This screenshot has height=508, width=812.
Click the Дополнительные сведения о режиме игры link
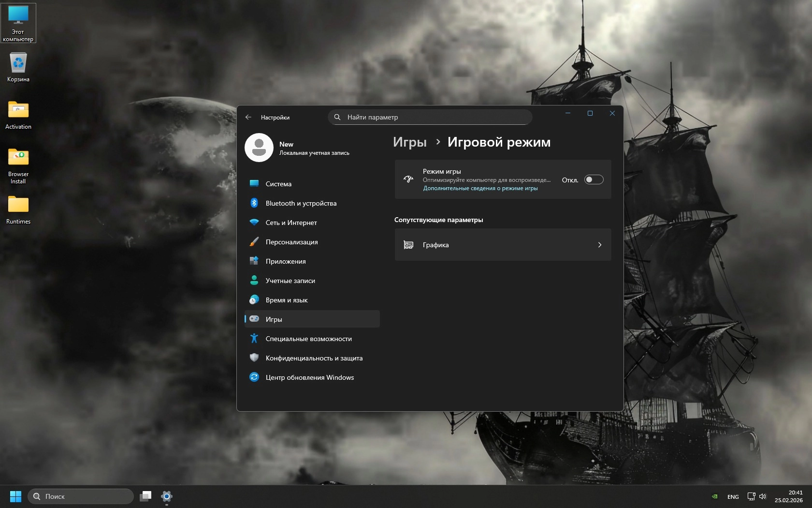pos(480,188)
